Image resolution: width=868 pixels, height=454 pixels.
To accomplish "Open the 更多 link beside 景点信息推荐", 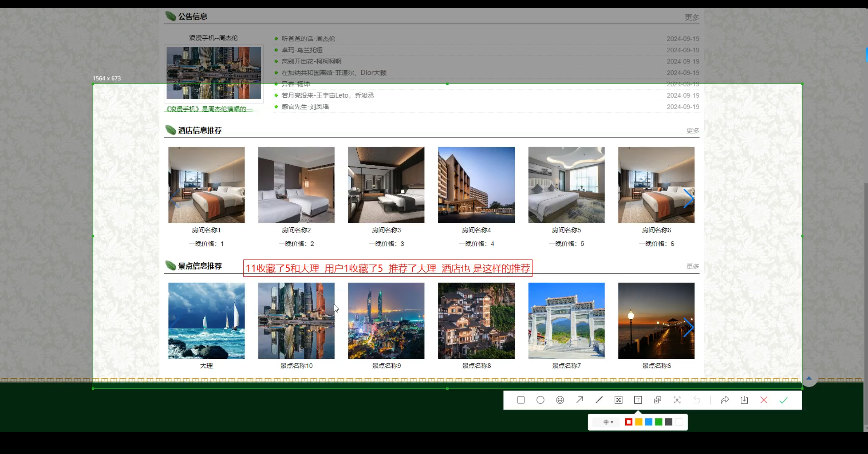I will tap(692, 266).
